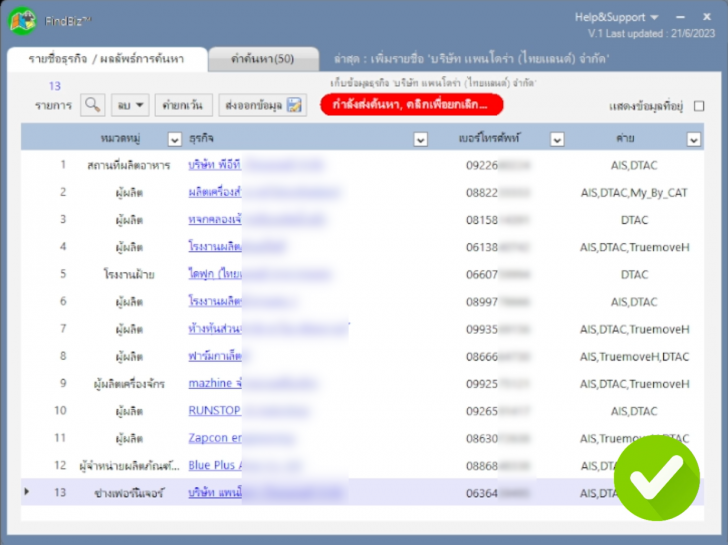The image size is (728, 545).
Task: Click phone number starting 08868
Action: (x=498, y=466)
